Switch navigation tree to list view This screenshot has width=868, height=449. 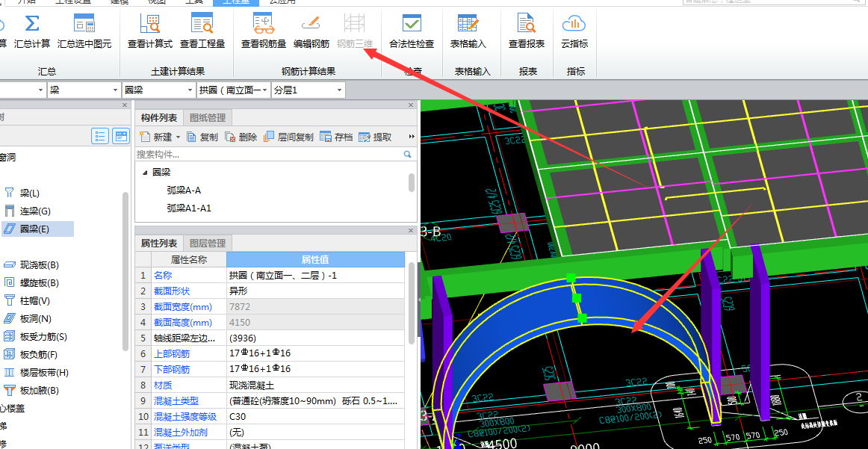100,136
